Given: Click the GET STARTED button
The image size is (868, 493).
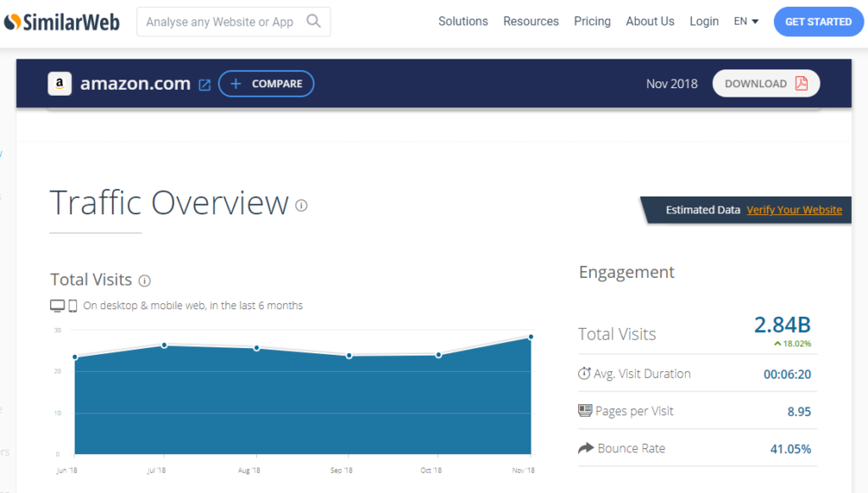Looking at the screenshot, I should 819,21.
